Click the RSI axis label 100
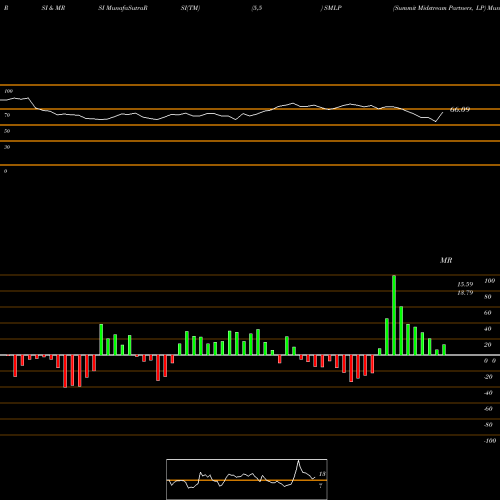Screen dimensions: 500x500 [8, 91]
